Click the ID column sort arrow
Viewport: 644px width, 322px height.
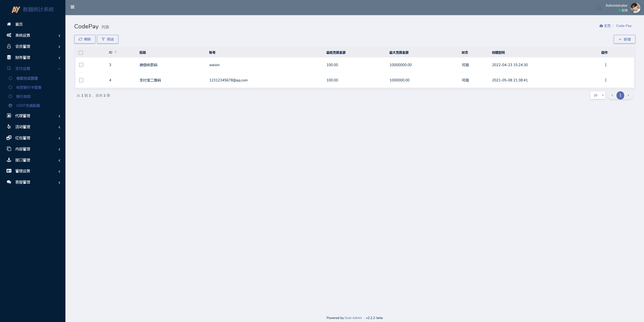tap(116, 53)
